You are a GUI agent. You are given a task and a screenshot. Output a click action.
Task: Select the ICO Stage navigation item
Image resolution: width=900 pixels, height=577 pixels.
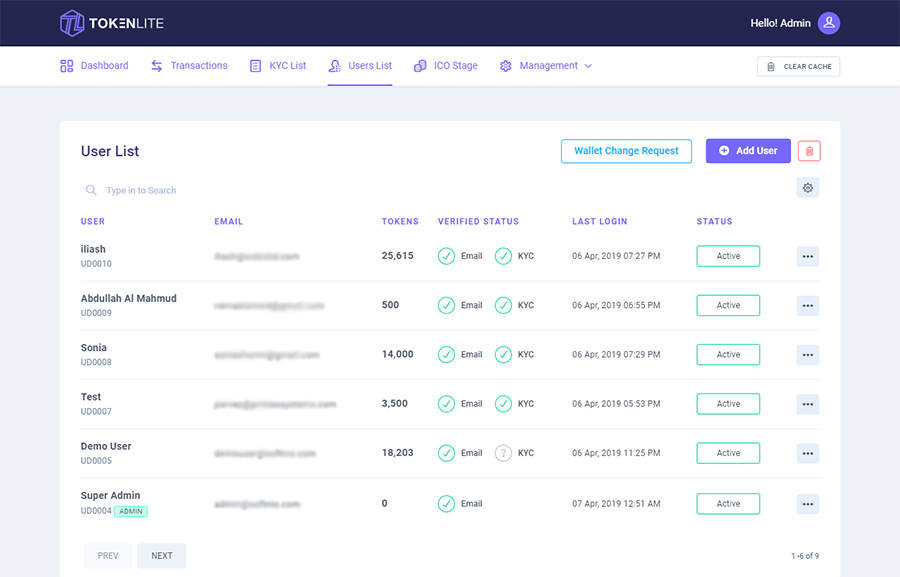[445, 65]
